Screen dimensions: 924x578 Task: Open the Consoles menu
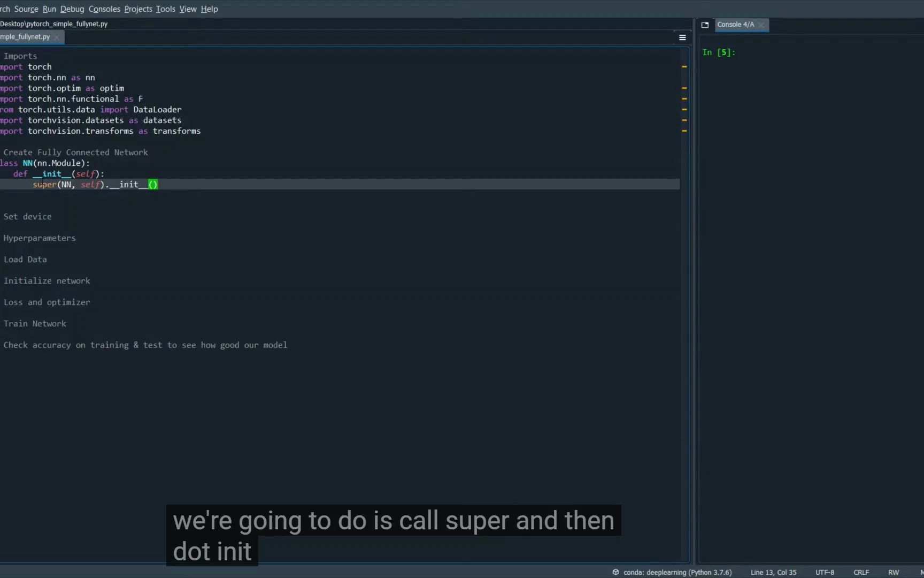(104, 9)
